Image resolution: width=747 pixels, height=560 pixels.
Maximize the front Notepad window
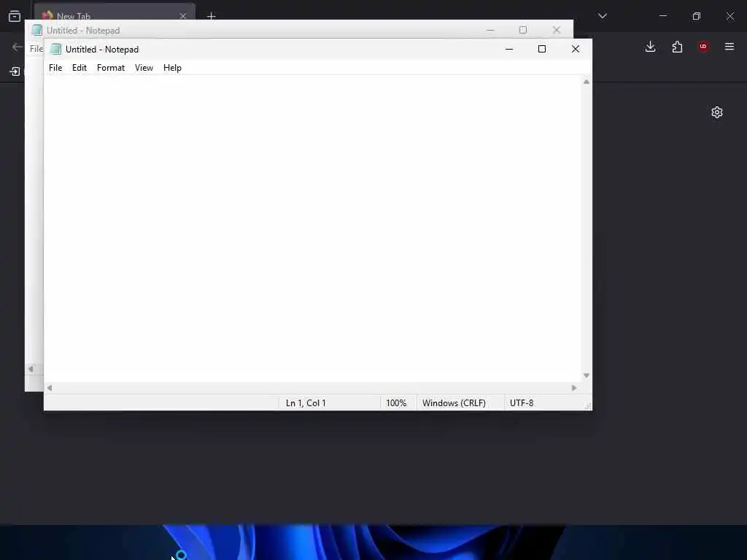pos(542,49)
